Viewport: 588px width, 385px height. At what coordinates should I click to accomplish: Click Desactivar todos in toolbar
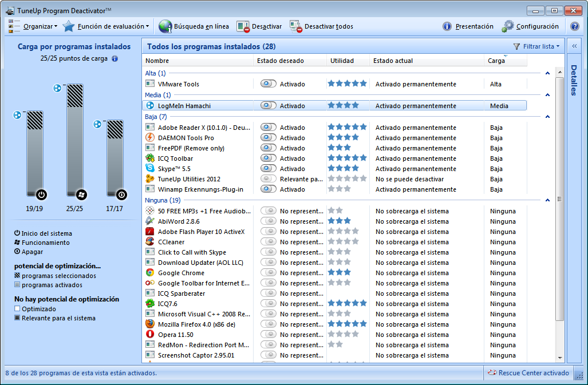tap(321, 26)
